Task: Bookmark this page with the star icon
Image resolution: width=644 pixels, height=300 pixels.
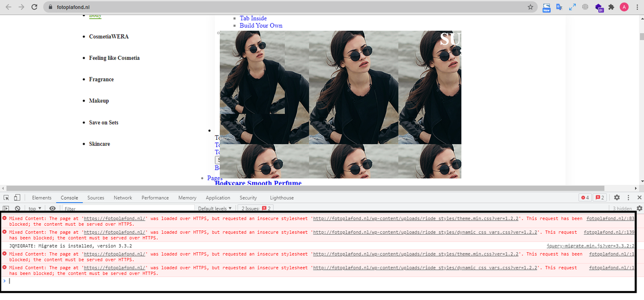Action: click(x=530, y=7)
